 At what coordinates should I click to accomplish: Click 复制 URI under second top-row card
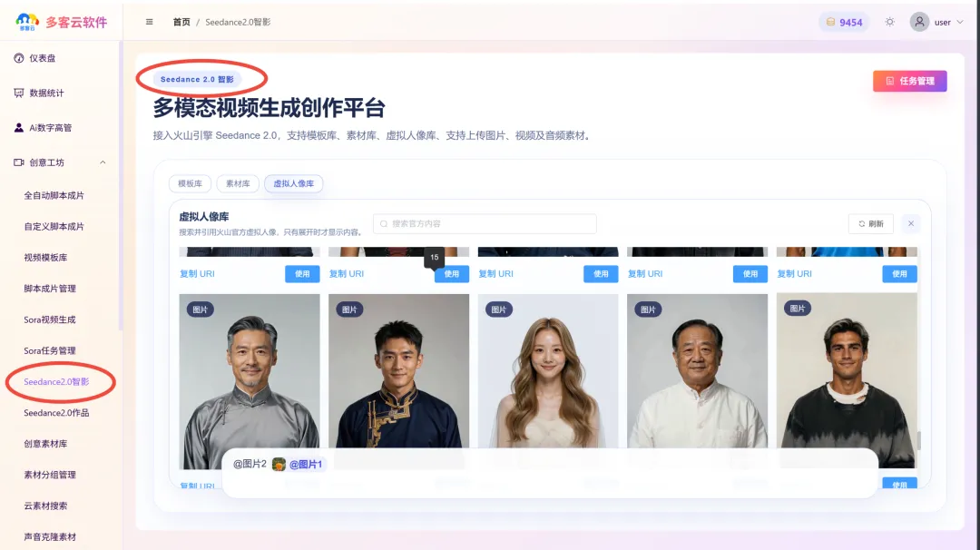point(347,274)
